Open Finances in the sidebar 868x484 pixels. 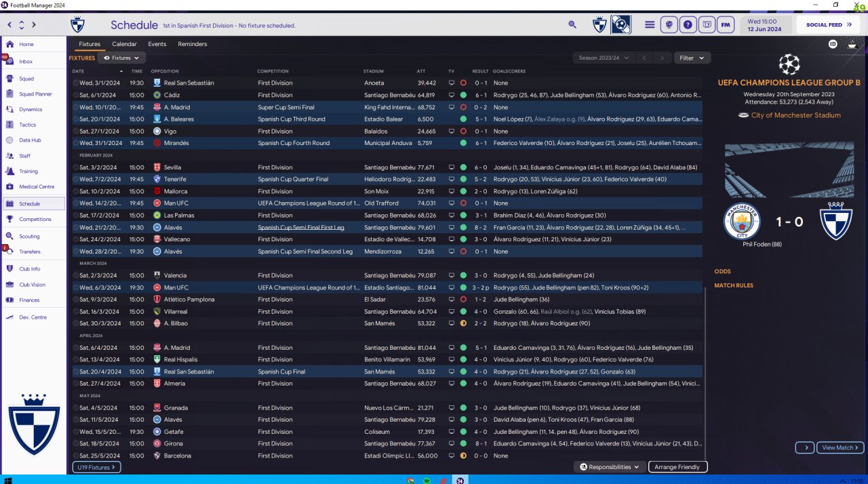coord(33,300)
